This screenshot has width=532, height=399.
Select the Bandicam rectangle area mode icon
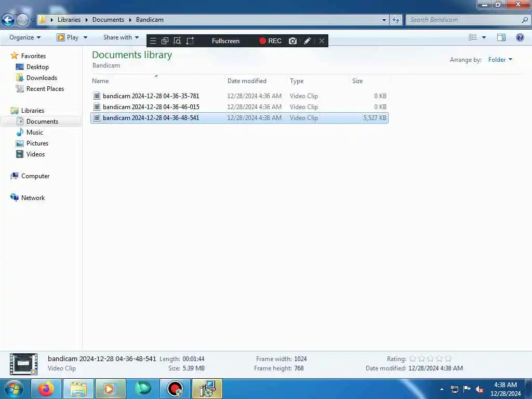coord(190,41)
